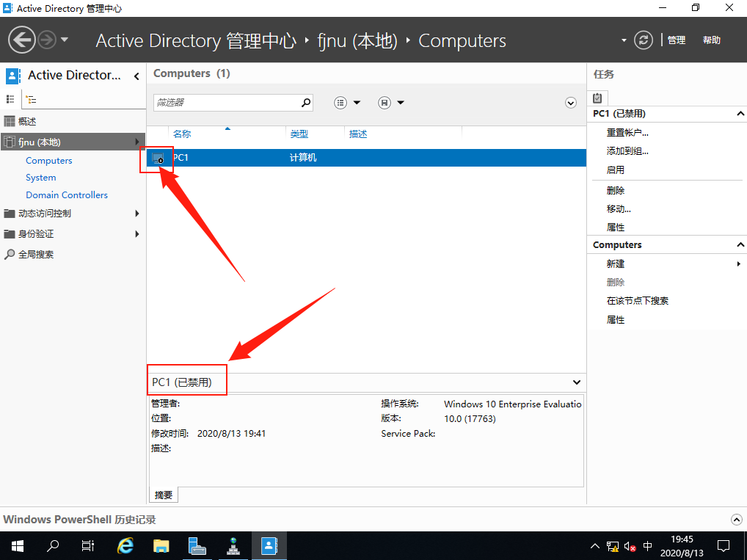Screen dimensions: 747x560
Task: Show hidden system tray icons
Action: 595,546
